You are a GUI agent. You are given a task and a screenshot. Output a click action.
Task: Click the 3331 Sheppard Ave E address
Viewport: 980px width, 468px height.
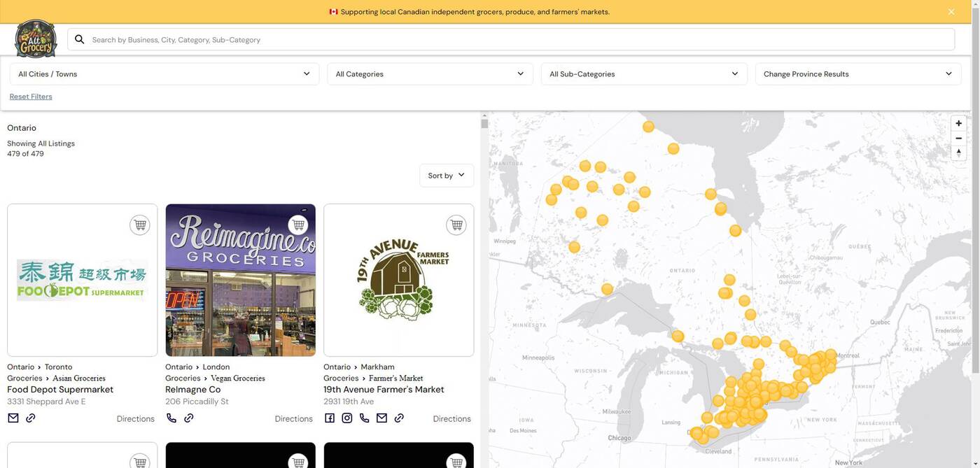(x=46, y=402)
